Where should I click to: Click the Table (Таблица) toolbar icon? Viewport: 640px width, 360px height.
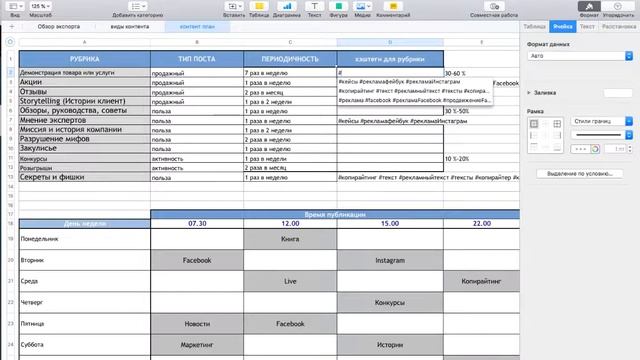(259, 7)
